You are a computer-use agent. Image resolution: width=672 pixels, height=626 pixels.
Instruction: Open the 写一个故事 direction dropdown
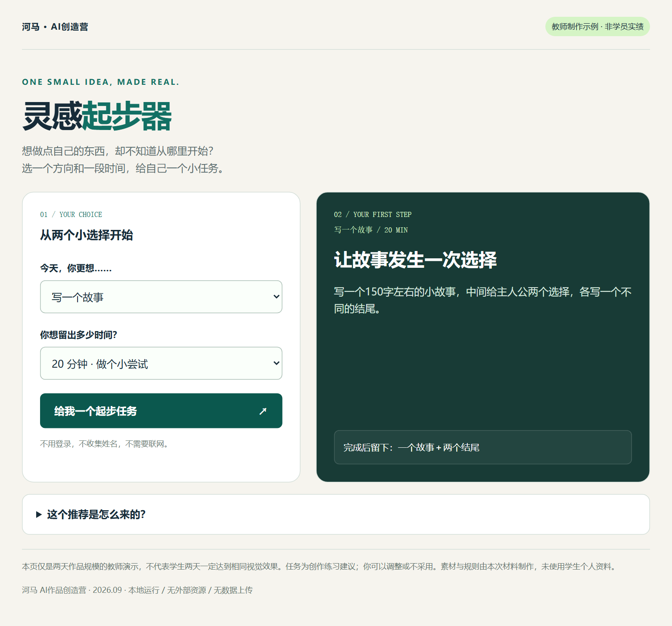click(161, 297)
